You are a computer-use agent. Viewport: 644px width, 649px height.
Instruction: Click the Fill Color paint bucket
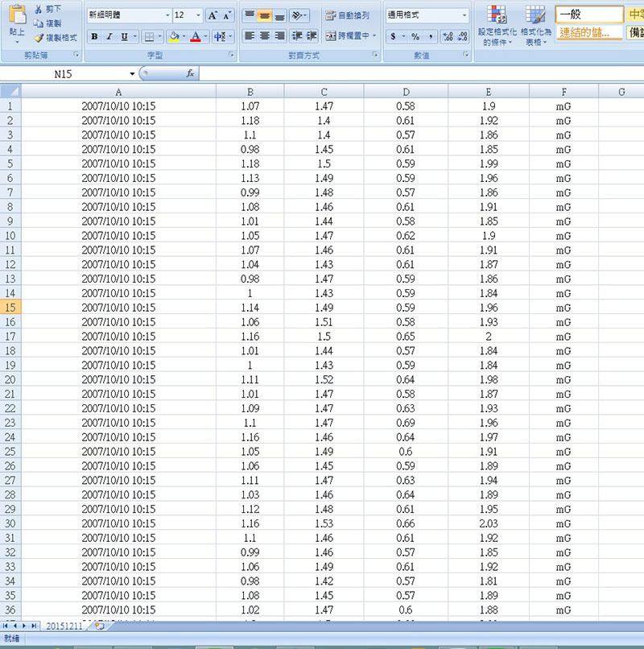pos(174,36)
